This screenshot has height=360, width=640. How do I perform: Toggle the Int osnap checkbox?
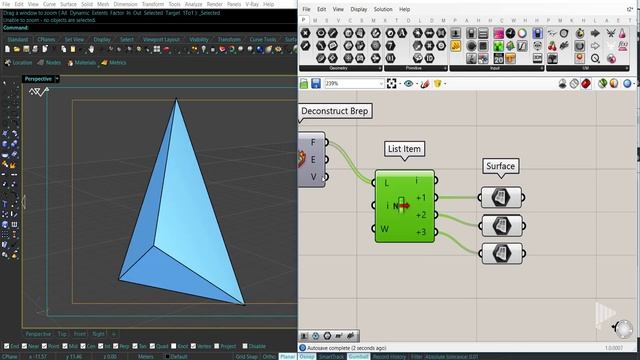pos(100,346)
